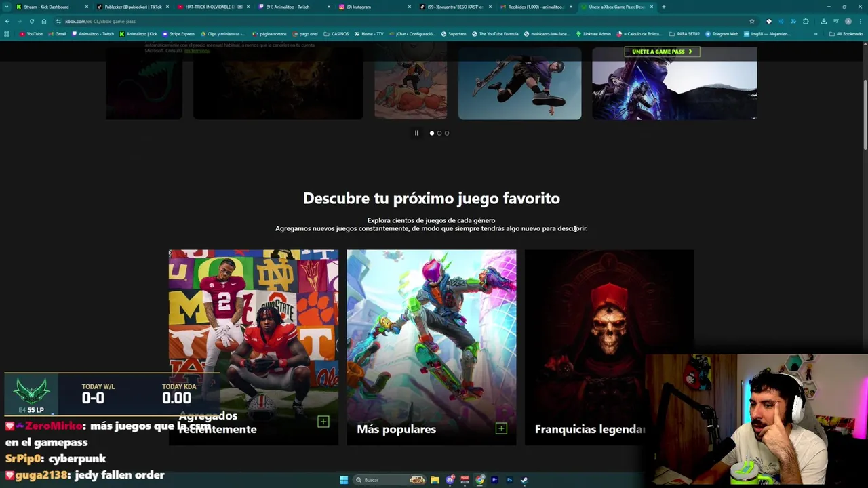Open the browser downloads icon
The image size is (868, 488).
pos(823,21)
